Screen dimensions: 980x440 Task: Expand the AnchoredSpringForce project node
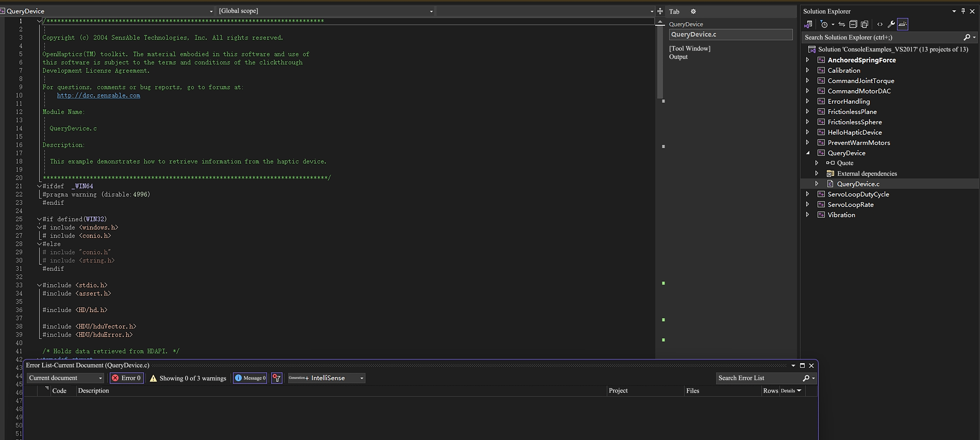click(807, 60)
